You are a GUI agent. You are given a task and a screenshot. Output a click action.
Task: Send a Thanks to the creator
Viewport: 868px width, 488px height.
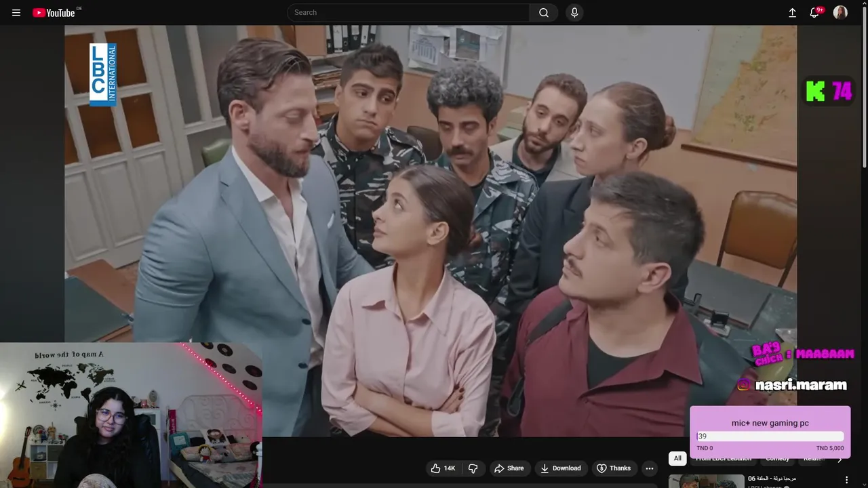(x=614, y=468)
